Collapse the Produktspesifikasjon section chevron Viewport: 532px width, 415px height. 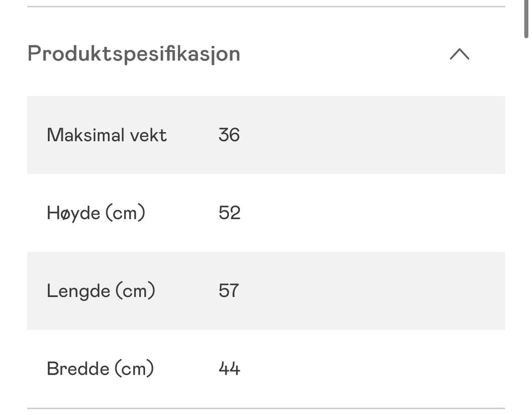(459, 54)
